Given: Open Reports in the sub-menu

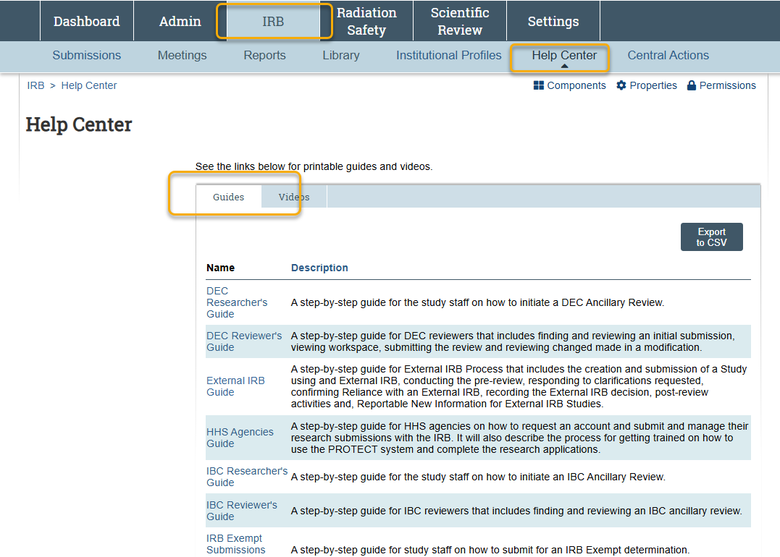Looking at the screenshot, I should pyautogui.click(x=265, y=55).
